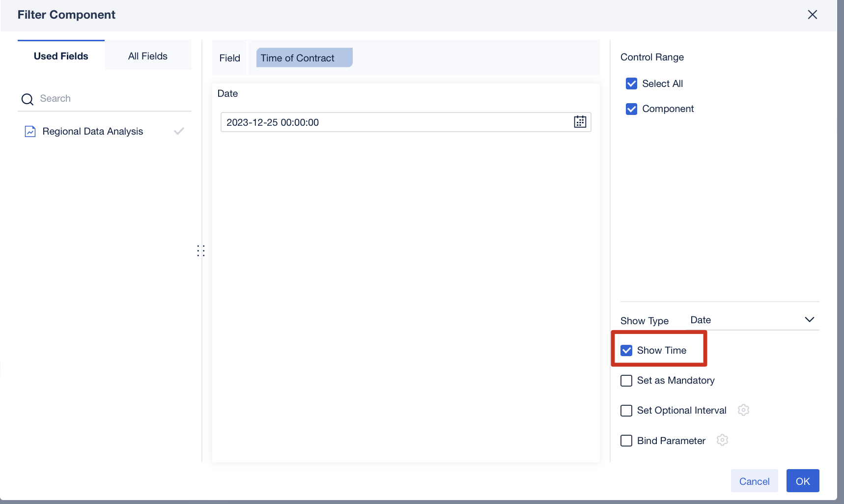Viewport: 844px width, 504px height.
Task: Enable Set as Mandatory
Action: click(626, 381)
